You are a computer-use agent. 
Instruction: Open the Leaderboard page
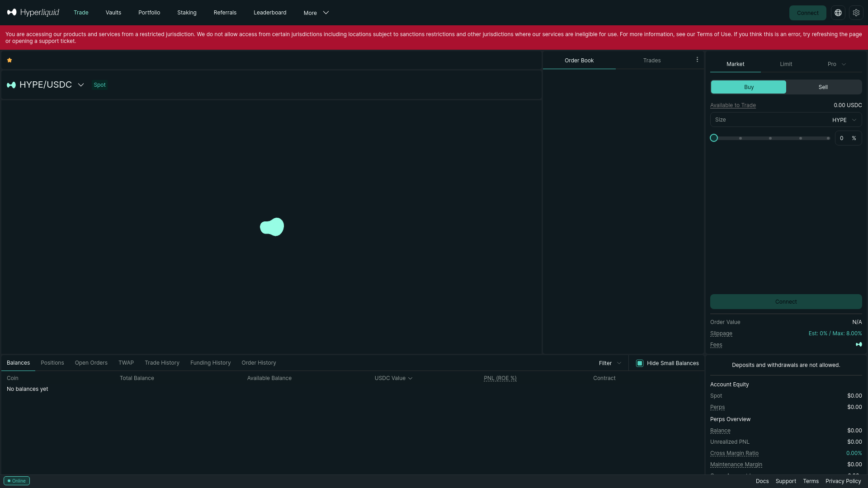click(x=270, y=13)
